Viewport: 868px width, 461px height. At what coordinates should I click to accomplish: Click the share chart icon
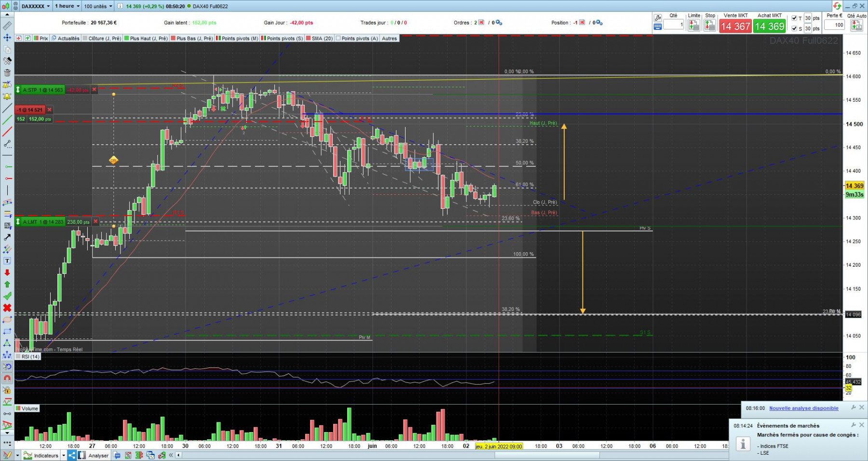coord(72,455)
